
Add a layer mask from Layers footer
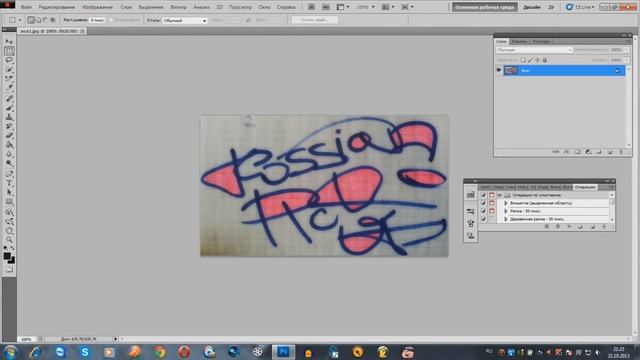(577, 152)
